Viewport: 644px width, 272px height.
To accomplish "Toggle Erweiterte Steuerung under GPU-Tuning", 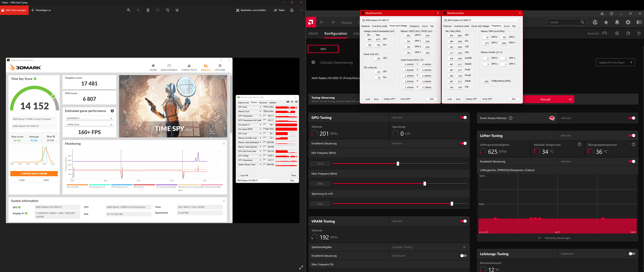I will (x=463, y=143).
